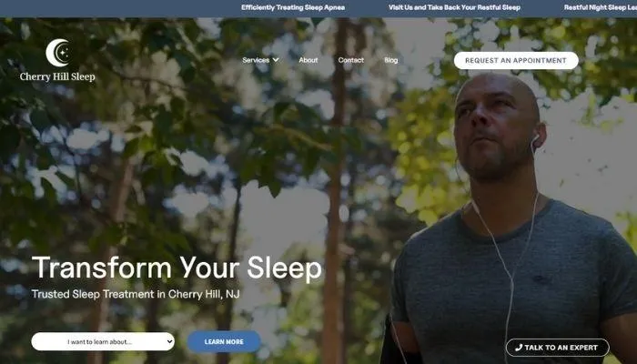Click the Talk to an Expert button
Viewport: 637px width, 364px height.
(557, 348)
